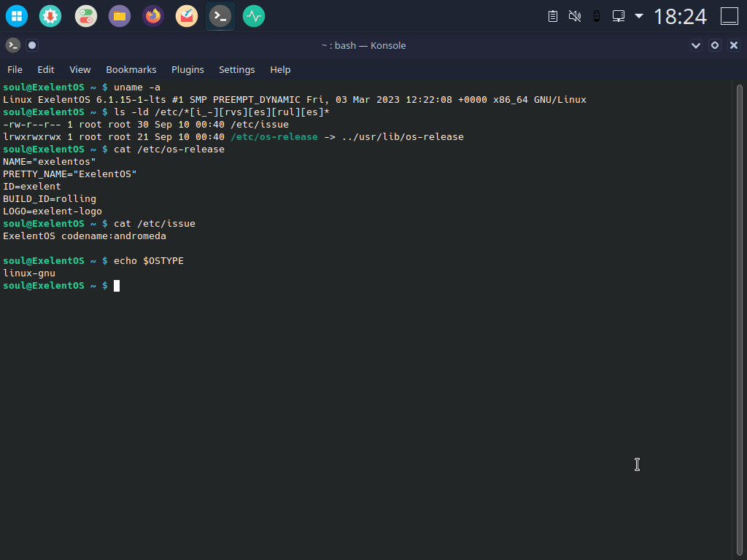Click the 'ID=exelent' line
The image size is (747, 560).
pos(32,187)
